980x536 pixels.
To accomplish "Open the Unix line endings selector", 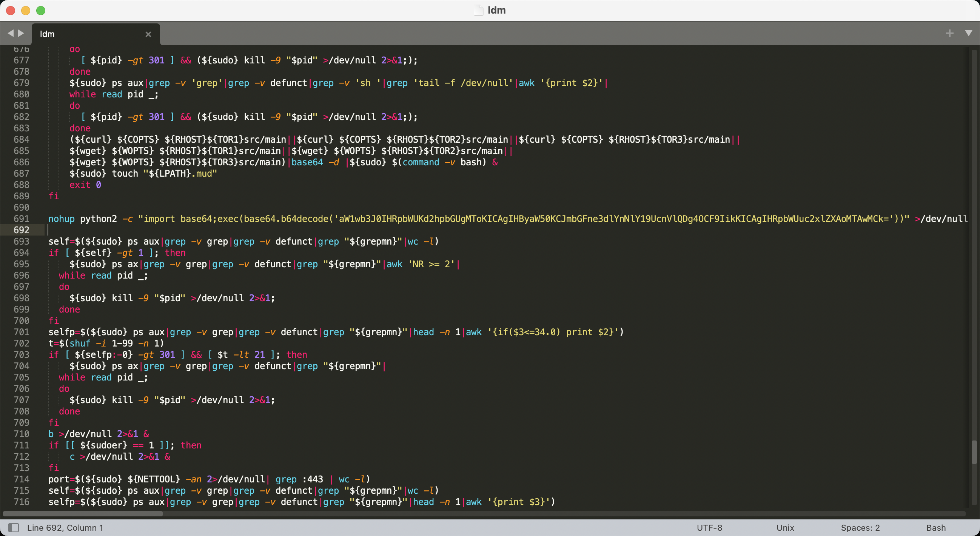I will (785, 528).
